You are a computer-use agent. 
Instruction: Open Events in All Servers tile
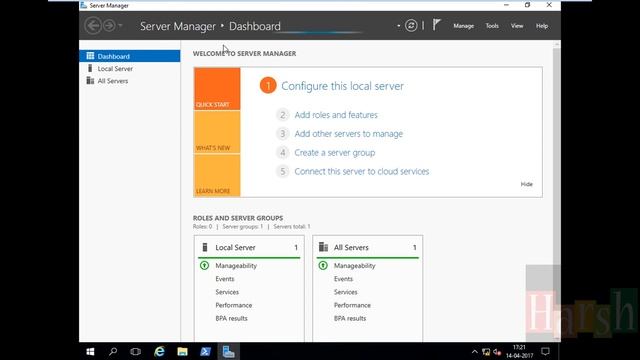(x=343, y=279)
